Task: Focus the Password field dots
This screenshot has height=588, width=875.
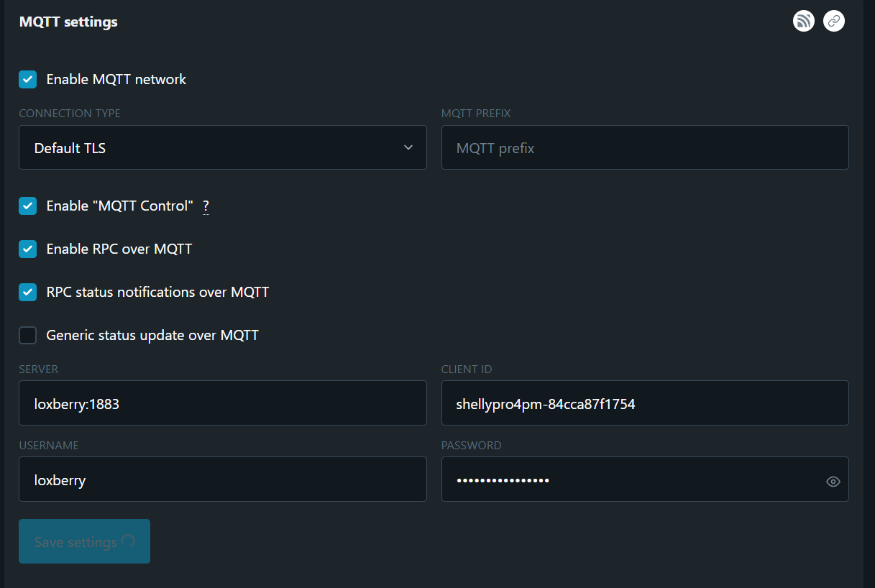Action: [503, 479]
